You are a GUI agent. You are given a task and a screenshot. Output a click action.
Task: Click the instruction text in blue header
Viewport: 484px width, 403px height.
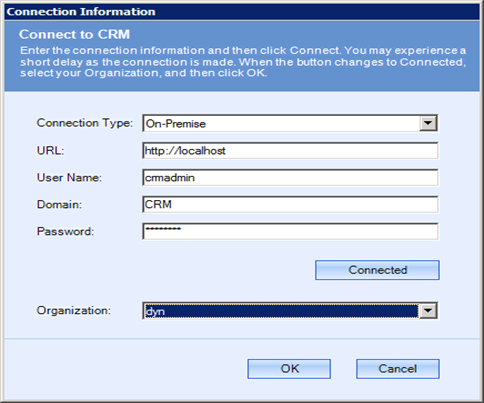pos(243,62)
